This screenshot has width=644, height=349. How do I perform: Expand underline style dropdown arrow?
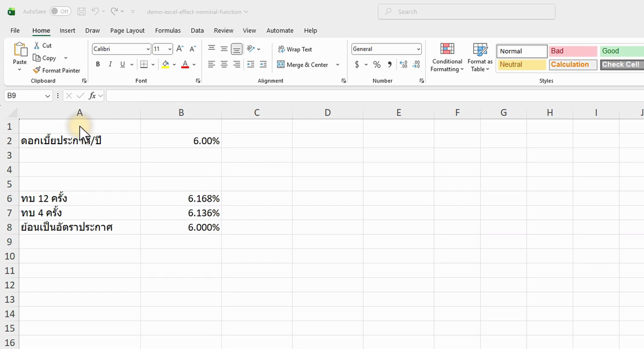[131, 65]
